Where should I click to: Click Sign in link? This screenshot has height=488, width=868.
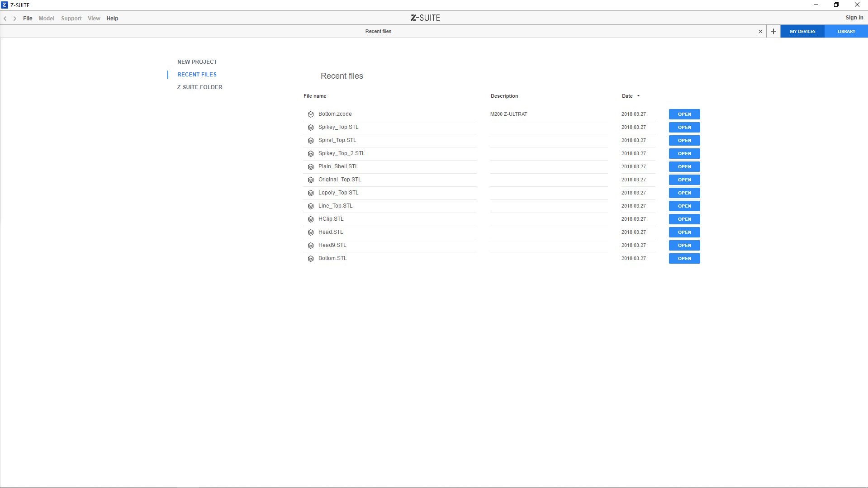click(854, 18)
